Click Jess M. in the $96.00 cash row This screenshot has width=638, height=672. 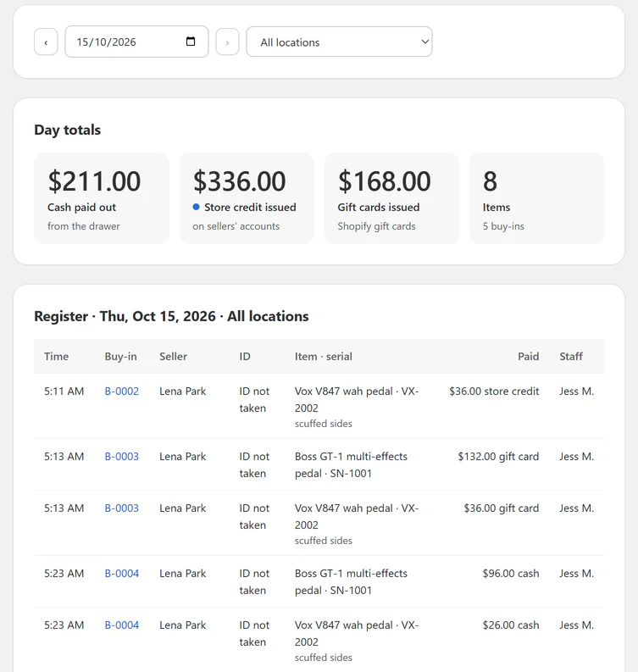tap(577, 574)
